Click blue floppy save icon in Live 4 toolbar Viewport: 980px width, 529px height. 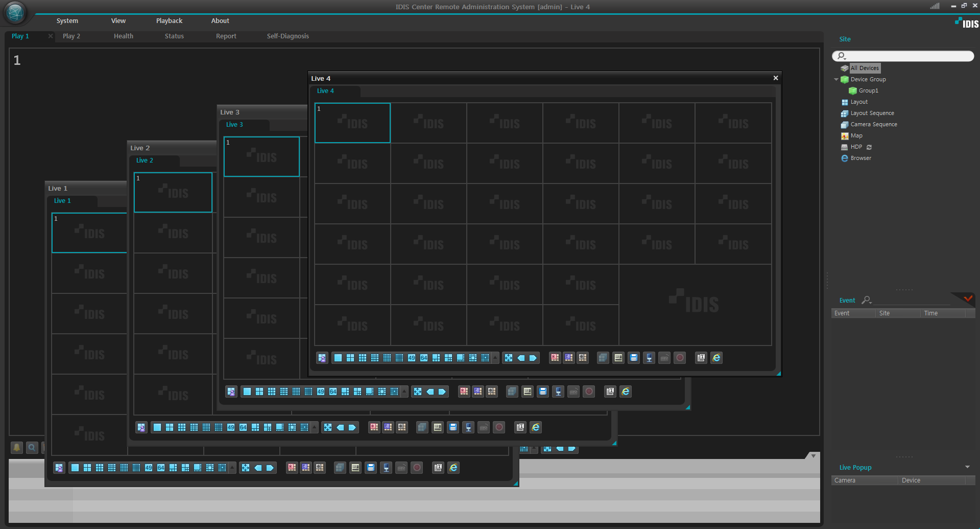634,358
